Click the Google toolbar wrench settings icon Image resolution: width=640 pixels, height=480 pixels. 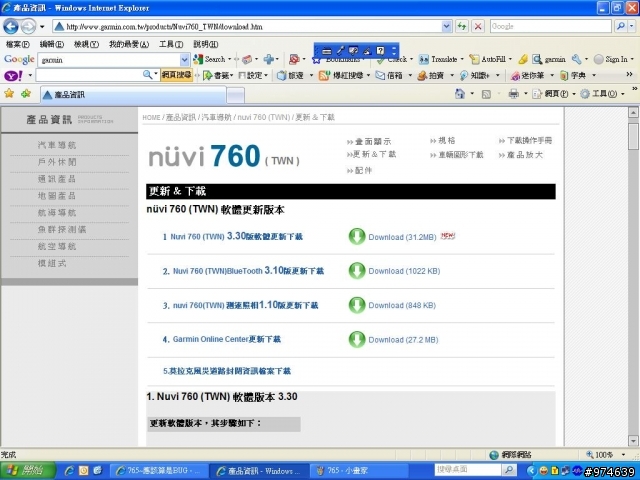pos(576,60)
